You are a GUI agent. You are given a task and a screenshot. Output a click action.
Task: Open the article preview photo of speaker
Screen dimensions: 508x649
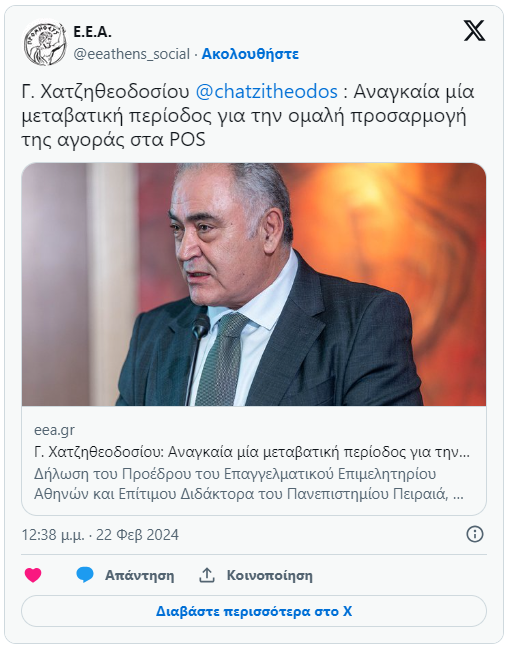[x=254, y=284]
